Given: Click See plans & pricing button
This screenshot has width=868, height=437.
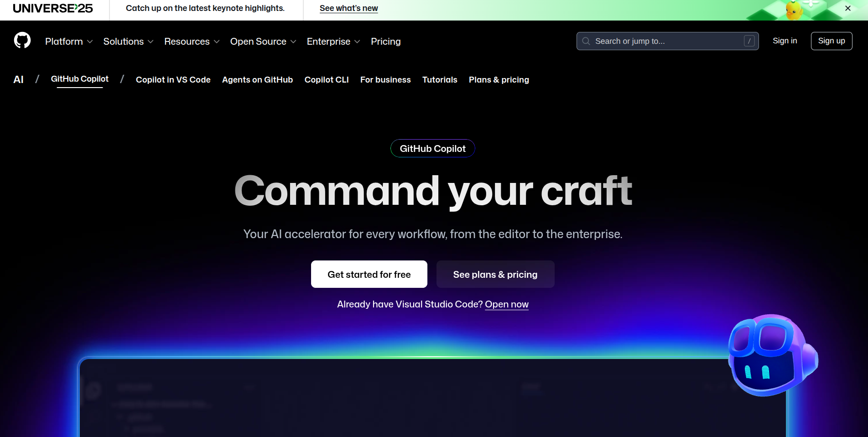Looking at the screenshot, I should pyautogui.click(x=495, y=274).
